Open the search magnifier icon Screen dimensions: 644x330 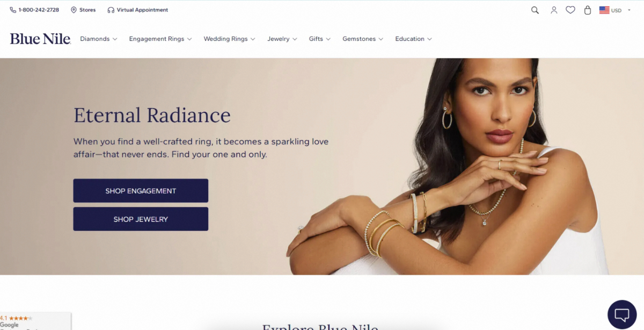pyautogui.click(x=535, y=10)
